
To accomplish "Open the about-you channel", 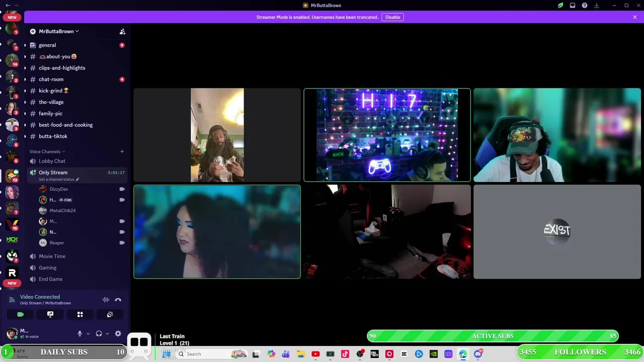I will pyautogui.click(x=76, y=56).
